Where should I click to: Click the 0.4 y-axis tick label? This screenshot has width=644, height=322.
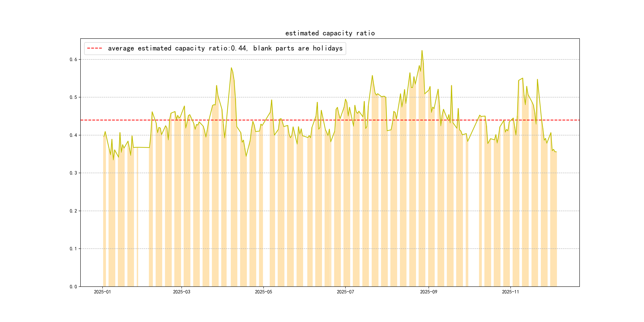click(x=73, y=135)
